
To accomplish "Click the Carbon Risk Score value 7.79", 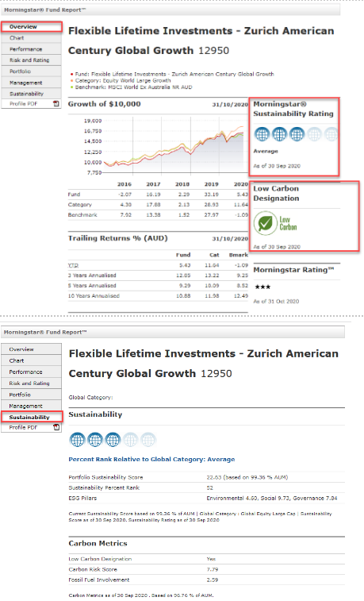I will click(x=213, y=569).
